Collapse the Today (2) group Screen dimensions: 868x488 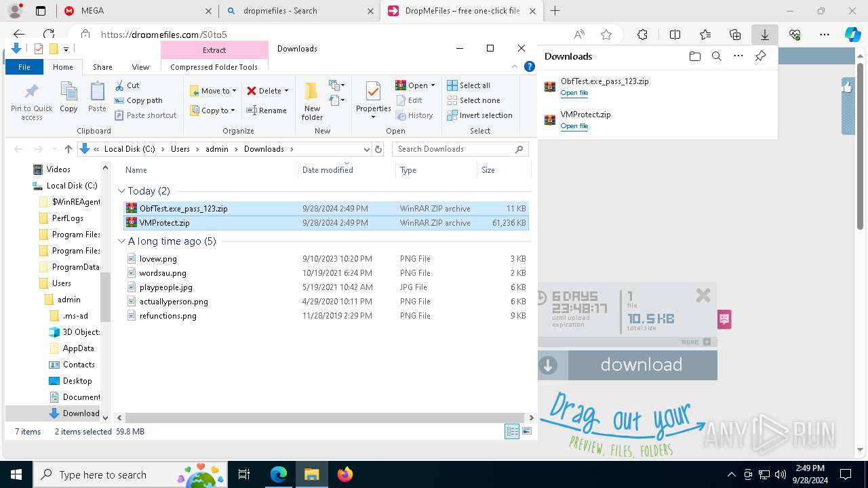(122, 191)
